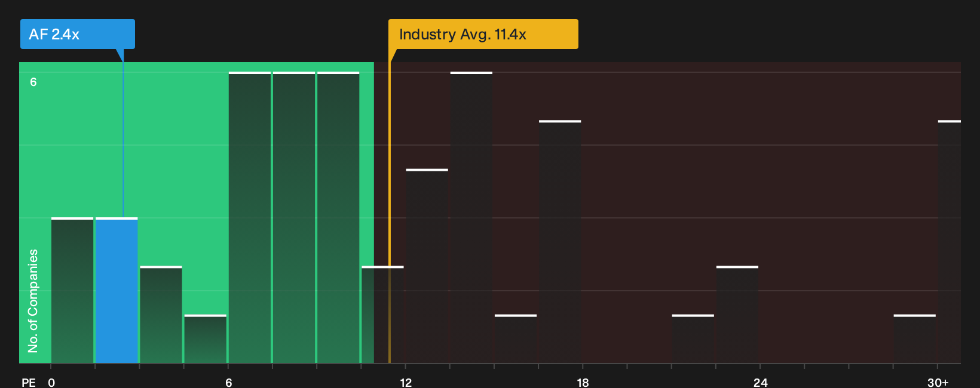The width and height of the screenshot is (980, 388).
Task: Click the shortest green bar left of PE 6
Action: [206, 338]
